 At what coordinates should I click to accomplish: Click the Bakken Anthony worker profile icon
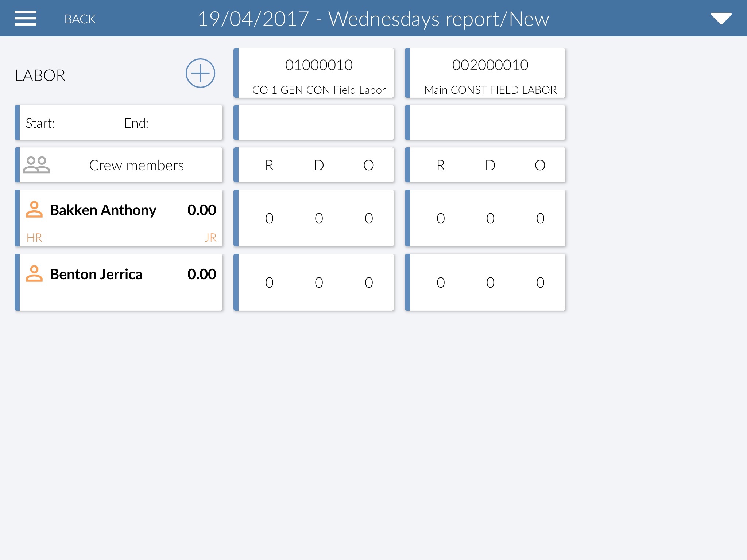click(35, 209)
